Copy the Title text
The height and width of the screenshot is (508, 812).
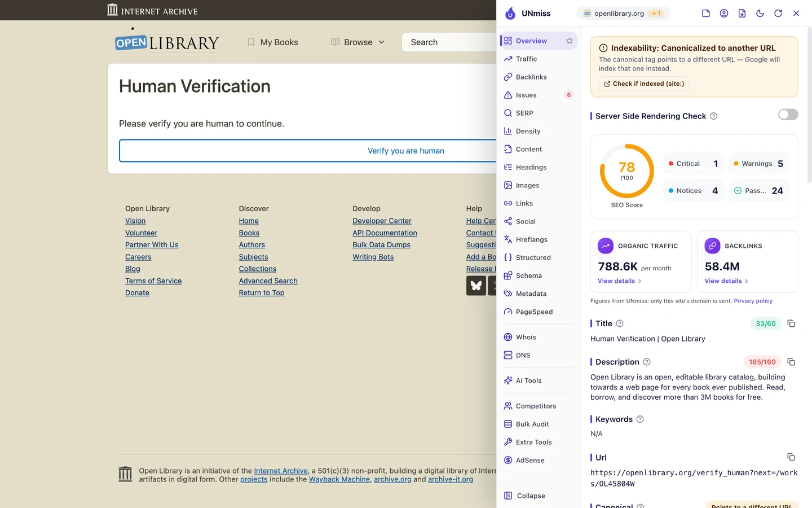point(791,323)
